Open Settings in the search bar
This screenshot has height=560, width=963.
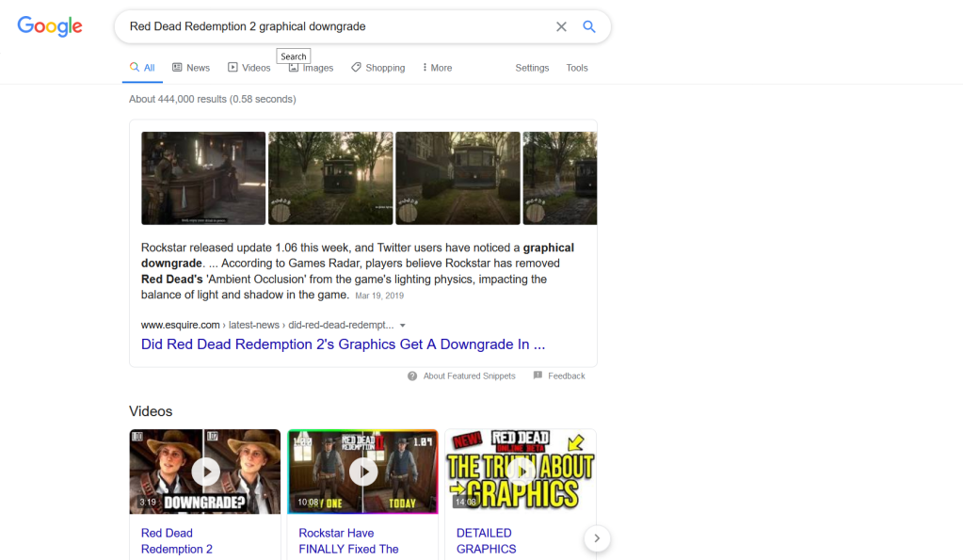coord(532,68)
